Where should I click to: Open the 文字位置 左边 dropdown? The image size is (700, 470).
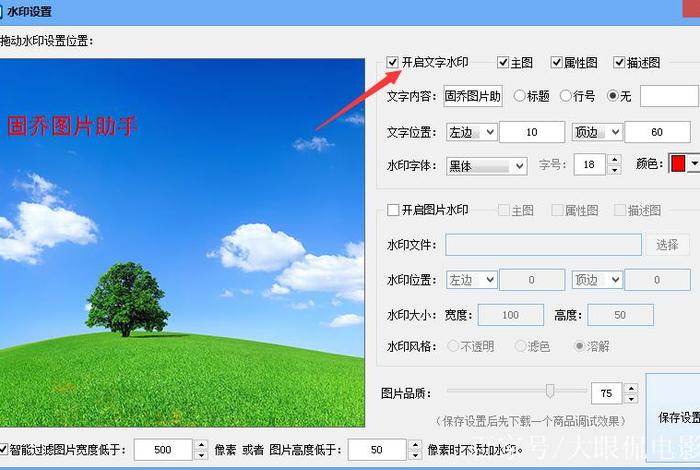472,132
